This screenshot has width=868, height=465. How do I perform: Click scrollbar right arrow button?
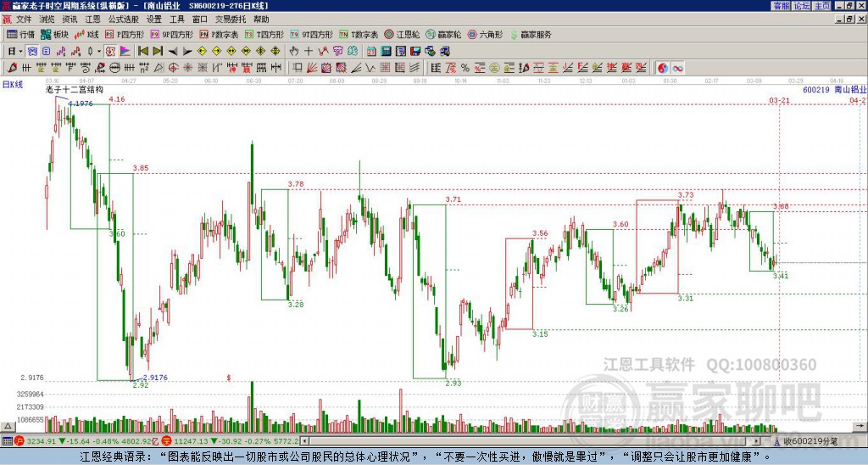[x=756, y=441]
